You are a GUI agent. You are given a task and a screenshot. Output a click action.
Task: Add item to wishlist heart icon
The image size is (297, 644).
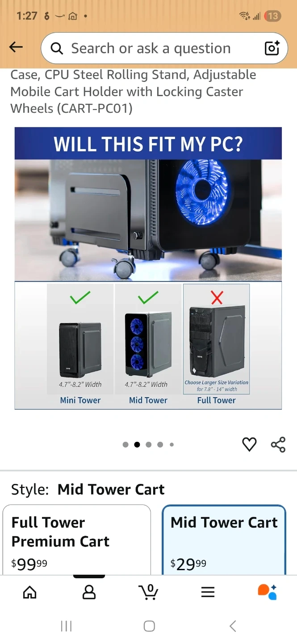pos(249,444)
